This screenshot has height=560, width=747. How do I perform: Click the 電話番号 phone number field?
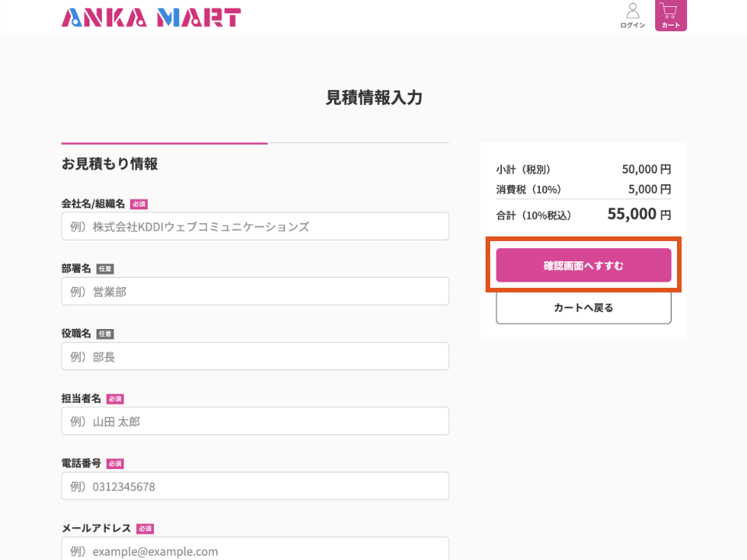pyautogui.click(x=255, y=486)
